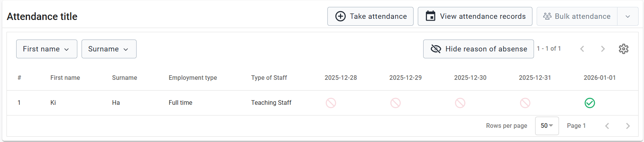This screenshot has height=142, width=644.
Task: Click the absent icon under 2025-12-29
Action: pos(395,103)
